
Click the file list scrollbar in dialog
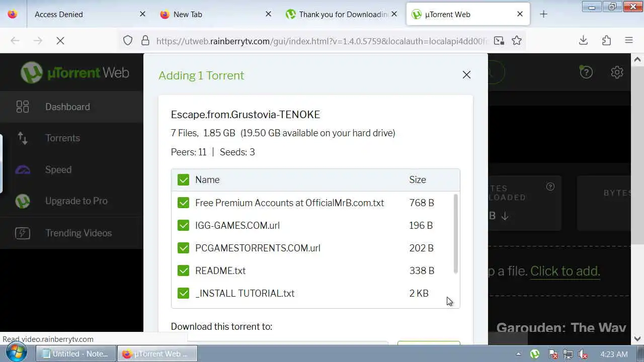pos(456,234)
